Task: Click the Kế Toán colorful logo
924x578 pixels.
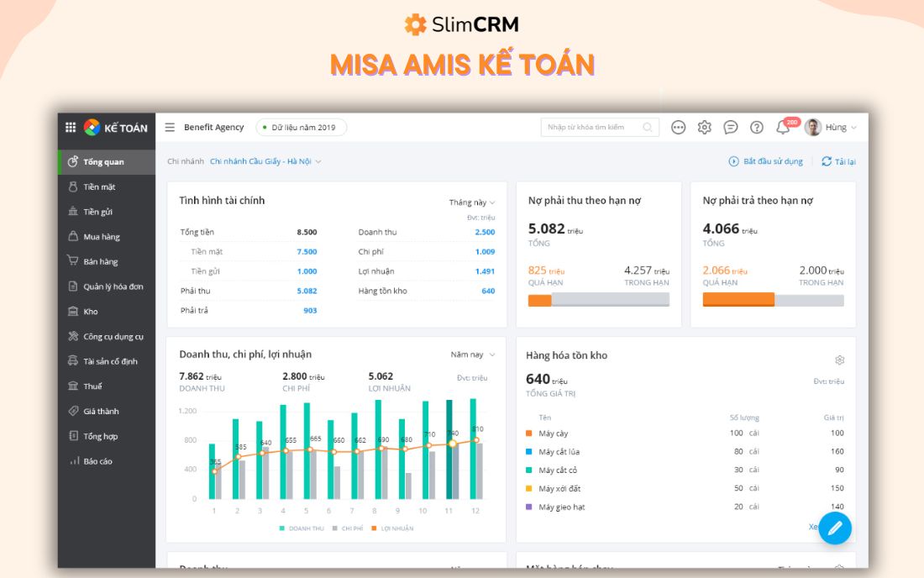Action: [x=92, y=127]
